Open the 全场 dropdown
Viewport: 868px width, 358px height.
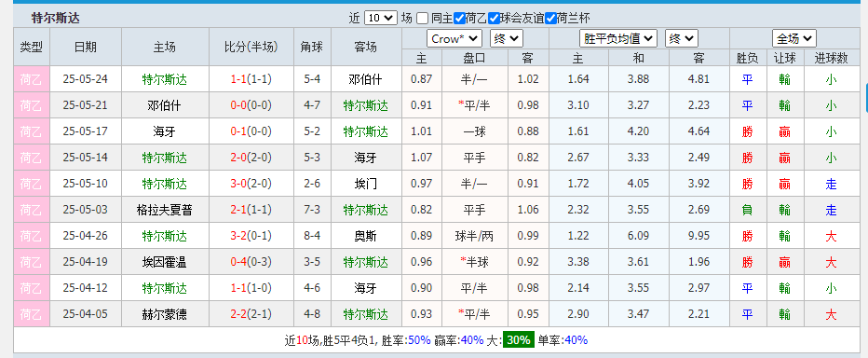(x=794, y=39)
